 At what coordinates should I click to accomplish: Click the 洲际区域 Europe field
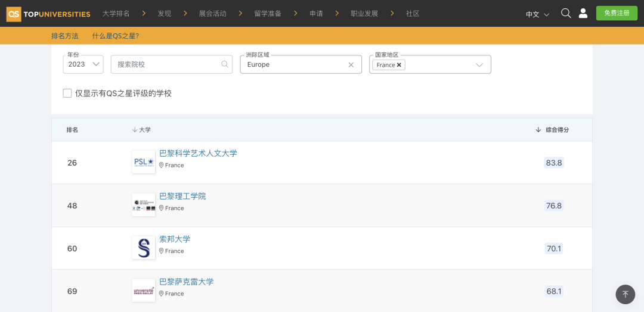click(x=301, y=64)
